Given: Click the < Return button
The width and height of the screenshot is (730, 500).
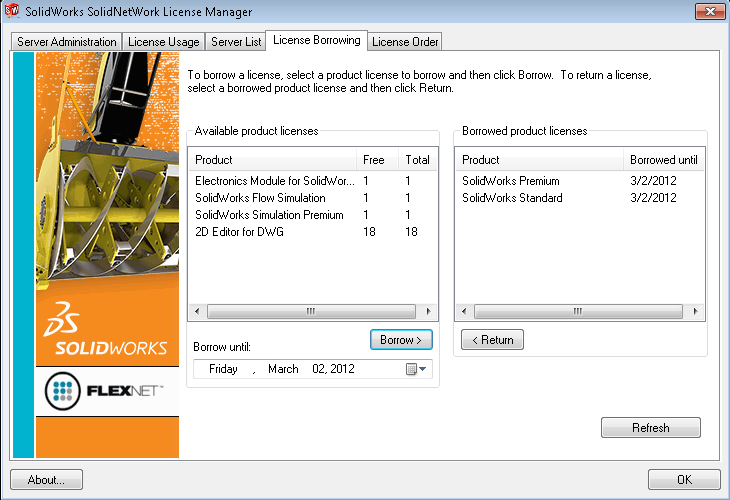Looking at the screenshot, I should point(492,340).
